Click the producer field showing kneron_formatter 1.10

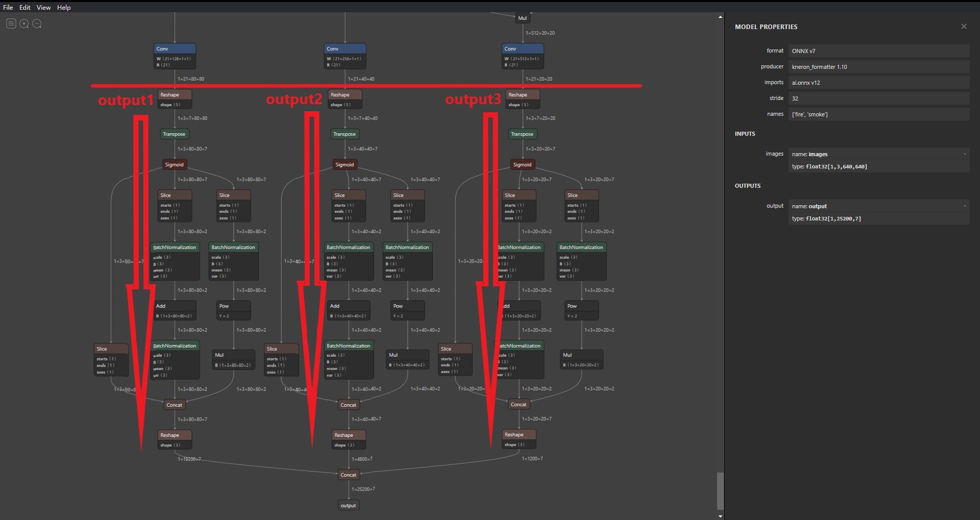[878, 67]
